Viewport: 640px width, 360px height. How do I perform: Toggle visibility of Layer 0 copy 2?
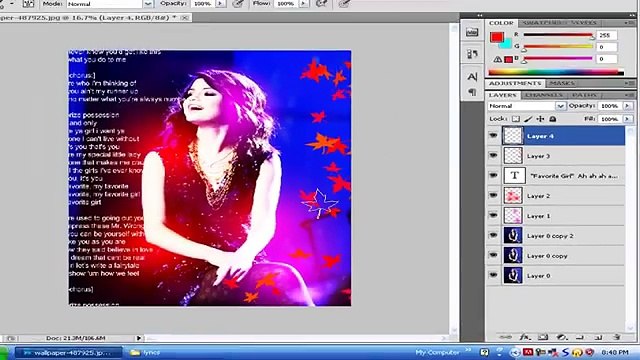493,236
